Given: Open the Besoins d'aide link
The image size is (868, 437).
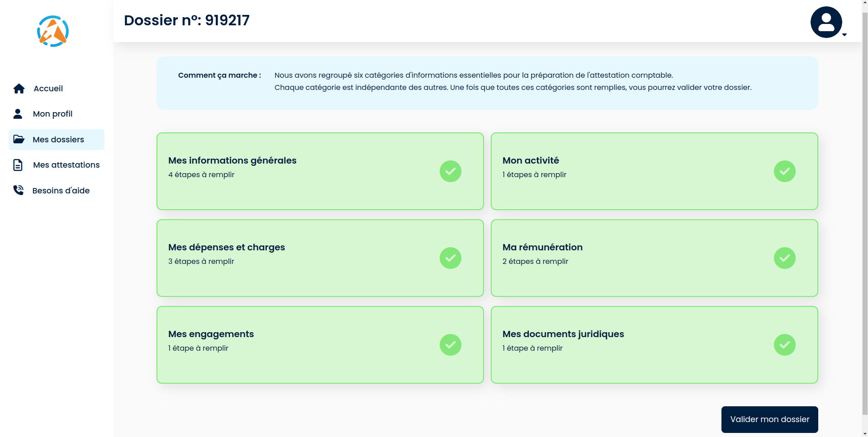Looking at the screenshot, I should (x=61, y=191).
